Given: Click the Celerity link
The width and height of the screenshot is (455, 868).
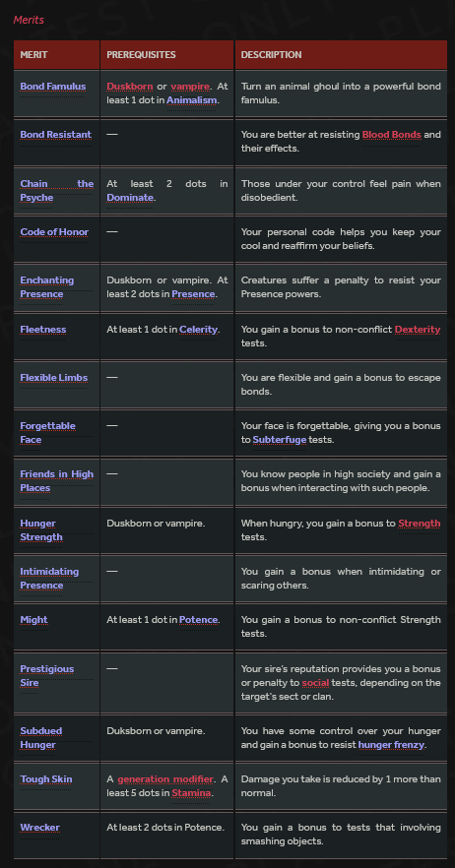Looking at the screenshot, I should click(x=198, y=330).
